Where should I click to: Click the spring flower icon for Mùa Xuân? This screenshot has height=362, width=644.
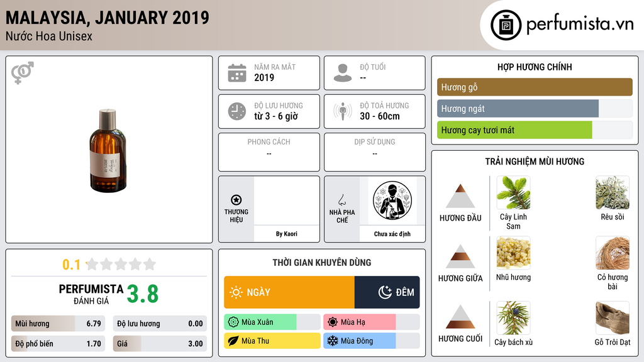click(x=233, y=322)
